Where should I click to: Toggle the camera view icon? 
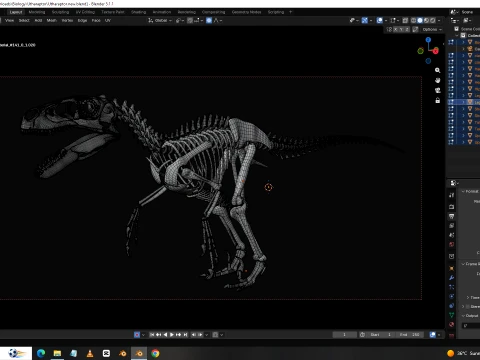[438, 90]
